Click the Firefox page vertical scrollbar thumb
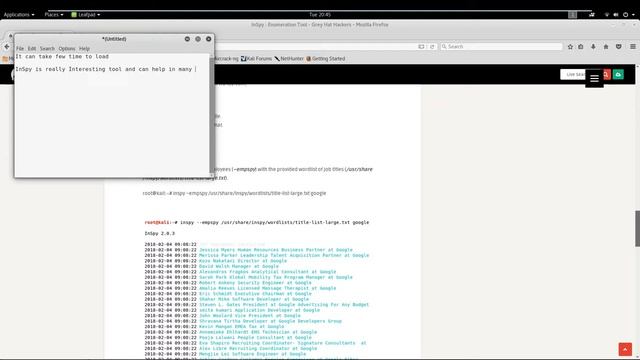The width and height of the screenshot is (640, 360). 637,229
